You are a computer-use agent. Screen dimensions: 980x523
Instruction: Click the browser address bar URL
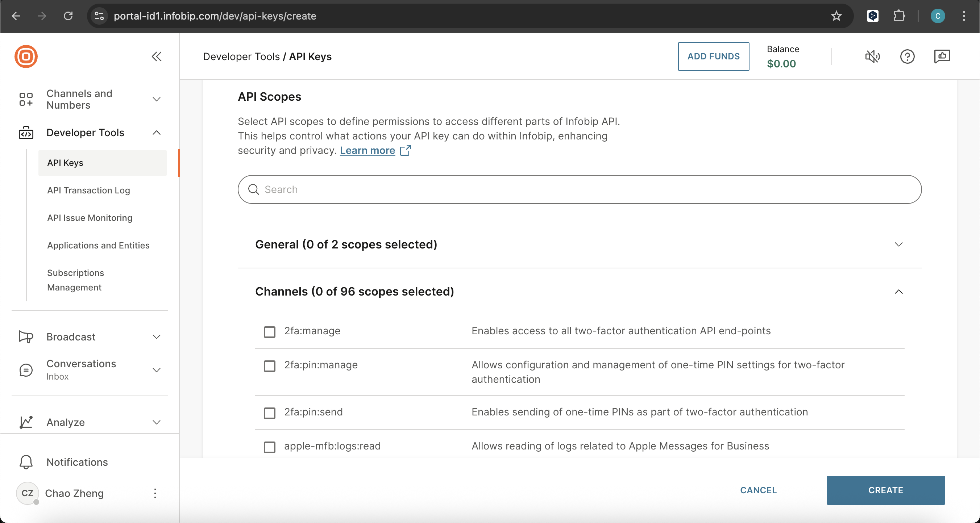[215, 16]
